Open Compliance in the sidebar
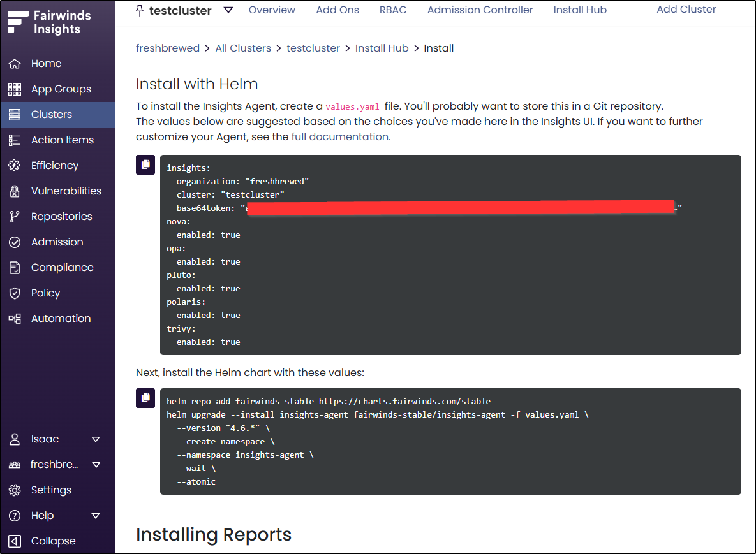This screenshot has height=554, width=756. tap(62, 268)
